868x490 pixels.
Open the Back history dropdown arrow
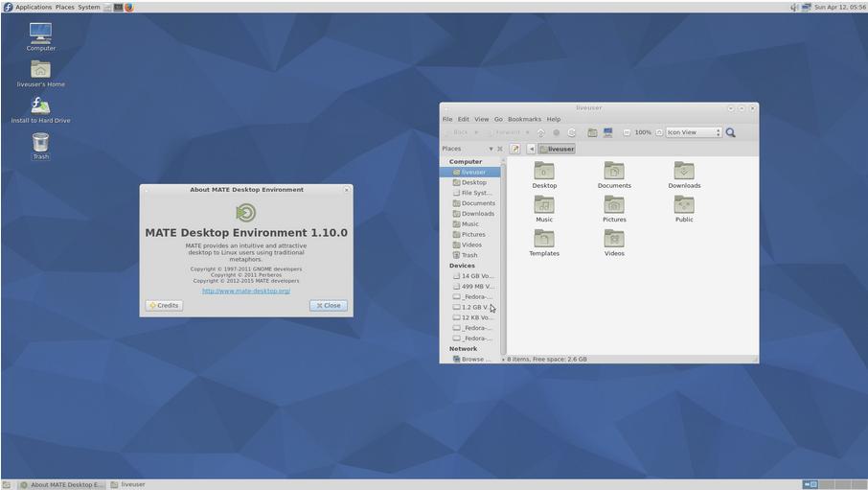476,132
